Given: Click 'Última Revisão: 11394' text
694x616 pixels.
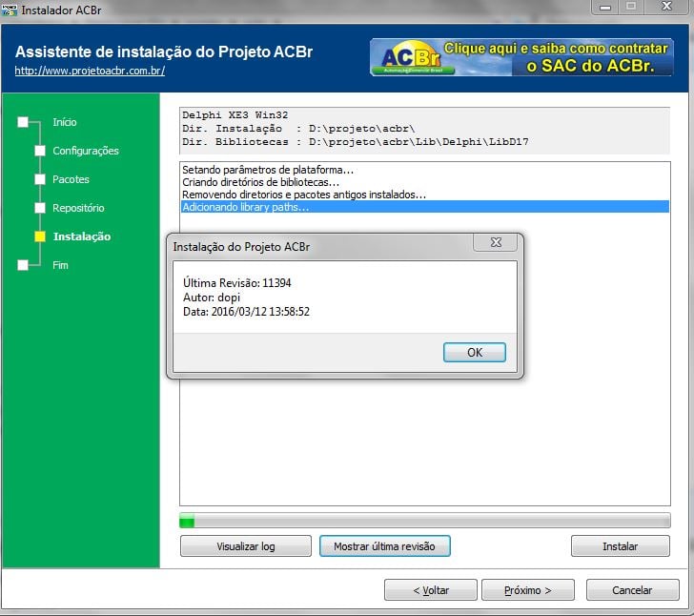Looking at the screenshot, I should tap(237, 283).
